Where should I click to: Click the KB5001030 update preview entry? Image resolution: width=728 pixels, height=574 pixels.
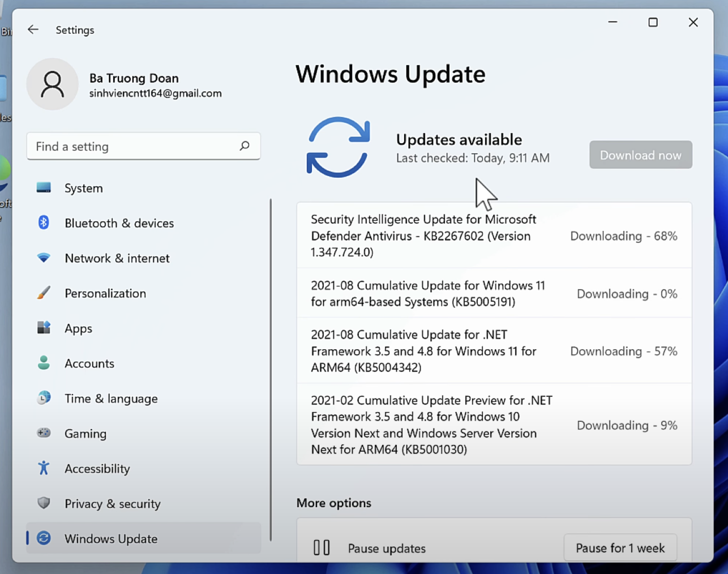[494, 425]
